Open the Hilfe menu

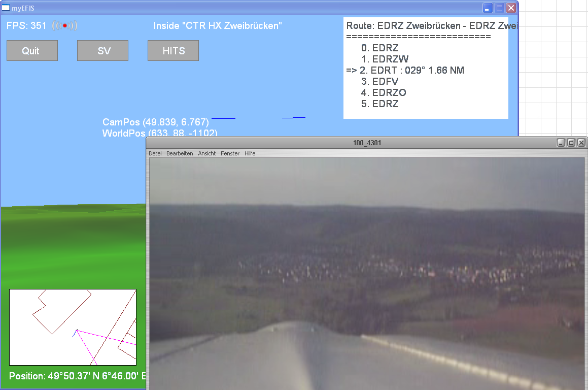click(250, 153)
